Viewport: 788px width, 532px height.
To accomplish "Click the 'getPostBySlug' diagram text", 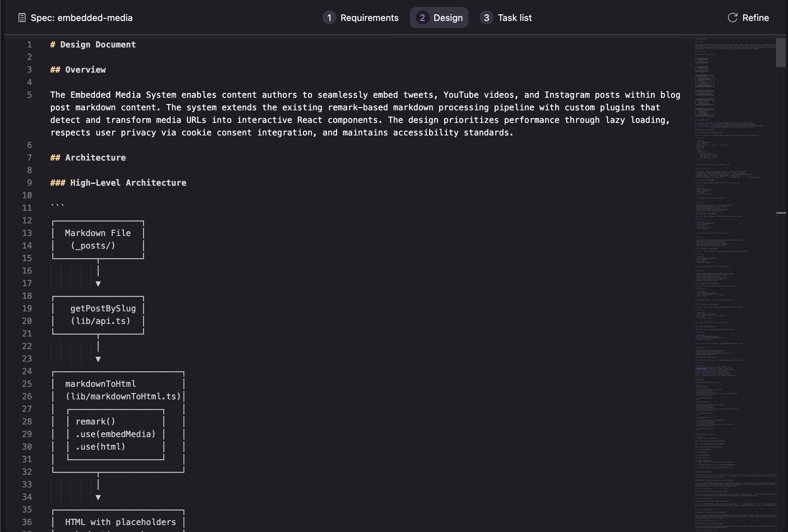I will click(103, 309).
